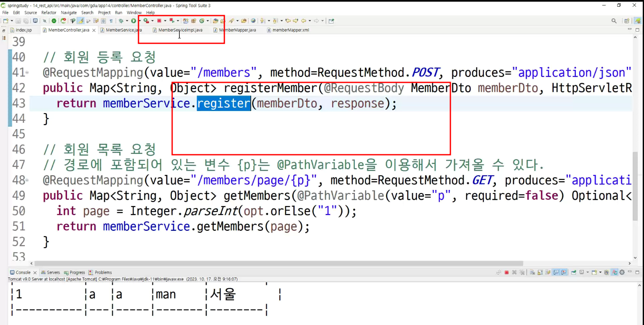644x325 pixels.
Task: Click the Boot Dashboard green power icon
Action: pyautogui.click(x=54, y=21)
